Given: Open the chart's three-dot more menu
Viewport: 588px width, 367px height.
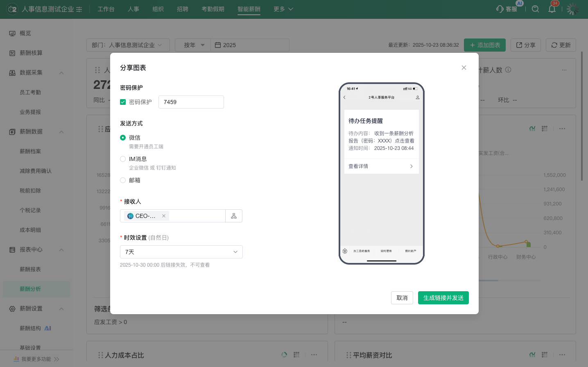Looking at the screenshot, I should [562, 129].
